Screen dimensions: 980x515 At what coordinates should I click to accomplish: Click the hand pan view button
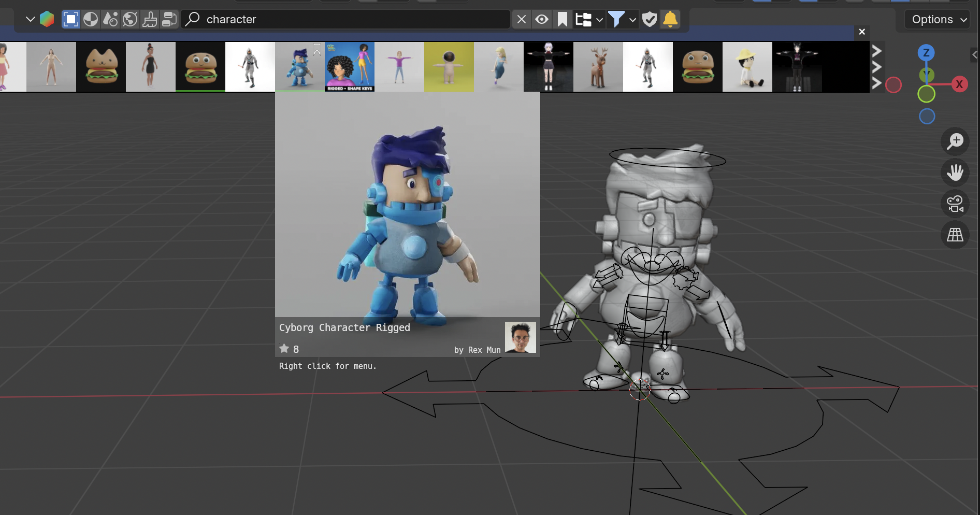click(x=955, y=173)
